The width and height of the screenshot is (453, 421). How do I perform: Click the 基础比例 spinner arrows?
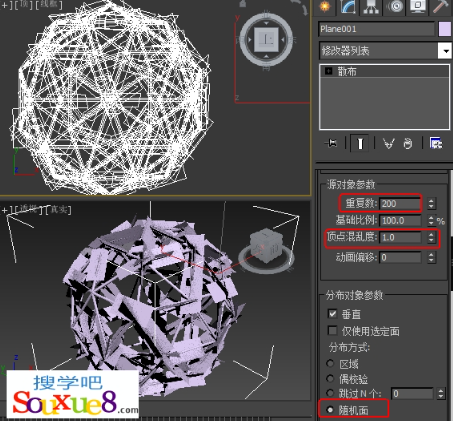tap(431, 220)
